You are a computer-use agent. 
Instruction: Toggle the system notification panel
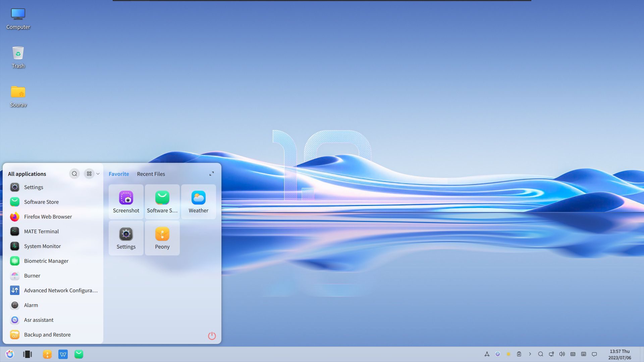[595, 354]
